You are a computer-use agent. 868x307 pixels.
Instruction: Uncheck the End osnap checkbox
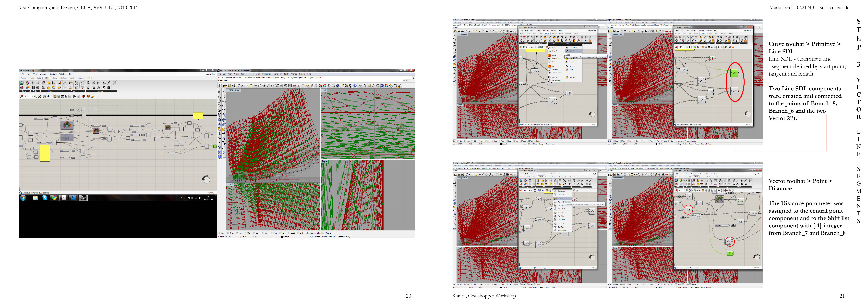coord(220,233)
